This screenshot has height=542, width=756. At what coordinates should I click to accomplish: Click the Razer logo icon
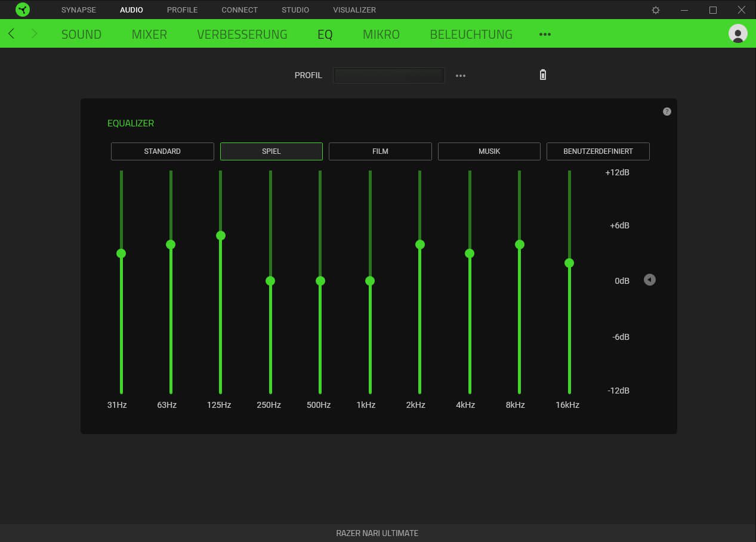point(23,10)
